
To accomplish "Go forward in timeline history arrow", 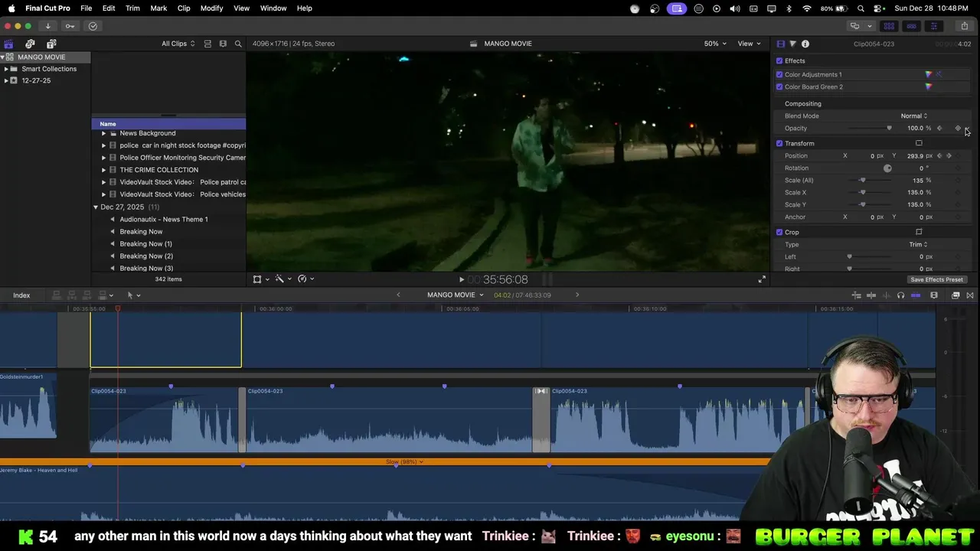I will tap(577, 295).
